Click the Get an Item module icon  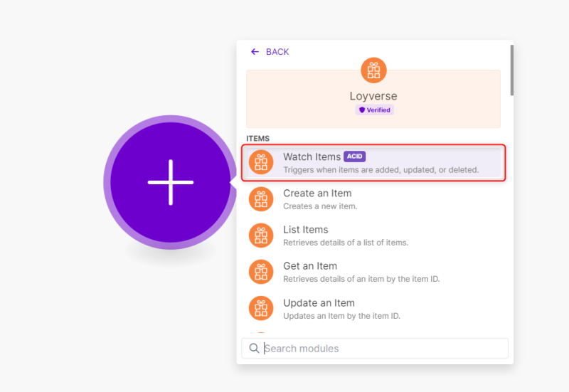coord(261,272)
